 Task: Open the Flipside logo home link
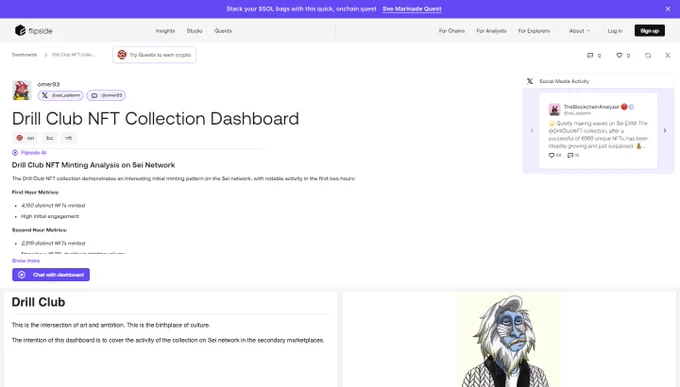click(x=33, y=30)
